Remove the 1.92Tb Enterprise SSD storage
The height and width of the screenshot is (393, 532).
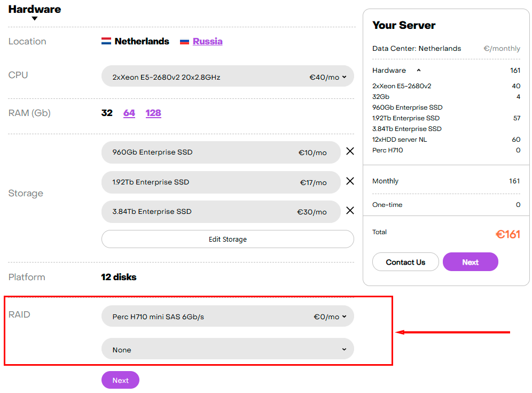point(350,182)
